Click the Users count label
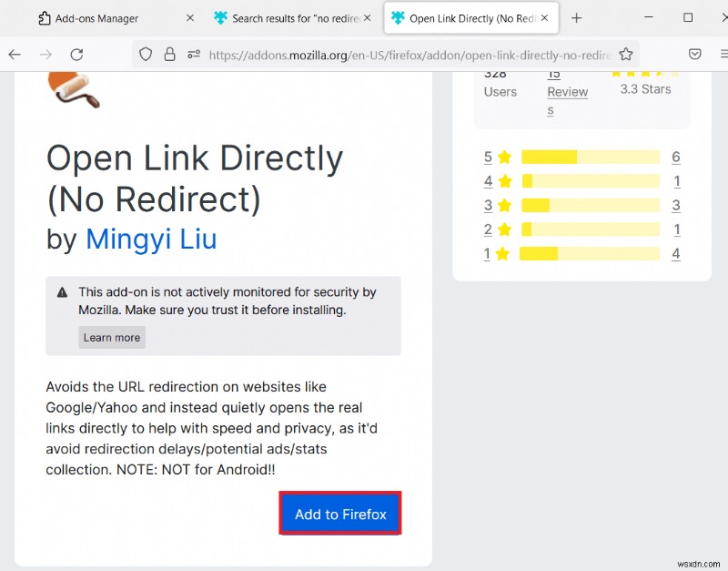This screenshot has height=571, width=728. point(500,92)
